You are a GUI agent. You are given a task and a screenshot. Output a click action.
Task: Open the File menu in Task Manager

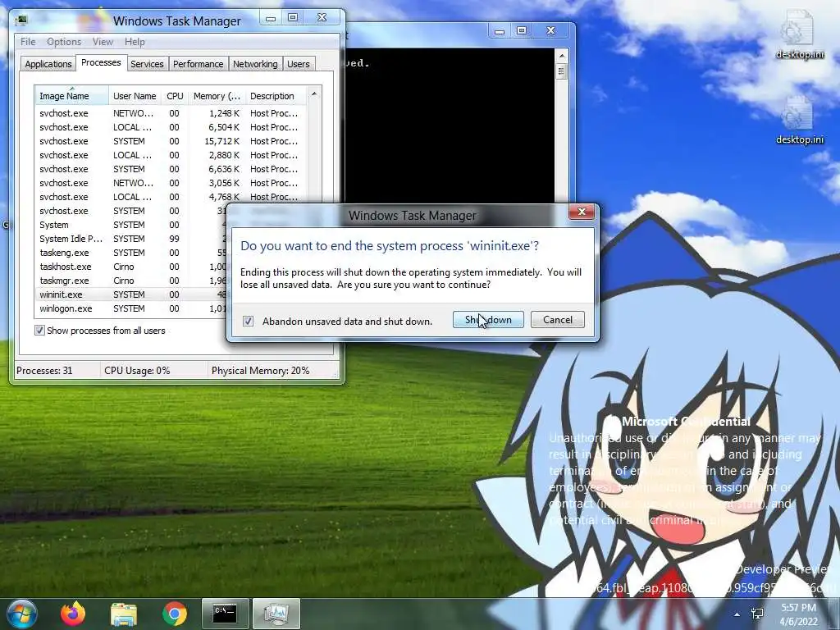coord(28,42)
